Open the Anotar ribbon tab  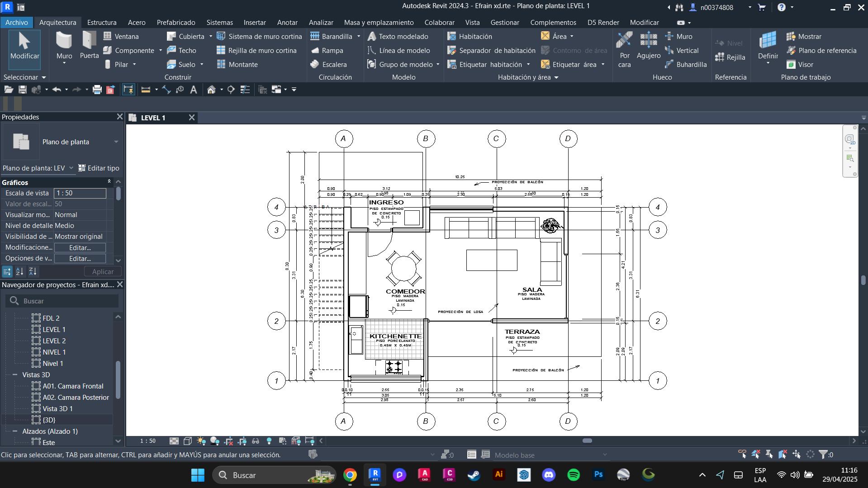tap(287, 22)
